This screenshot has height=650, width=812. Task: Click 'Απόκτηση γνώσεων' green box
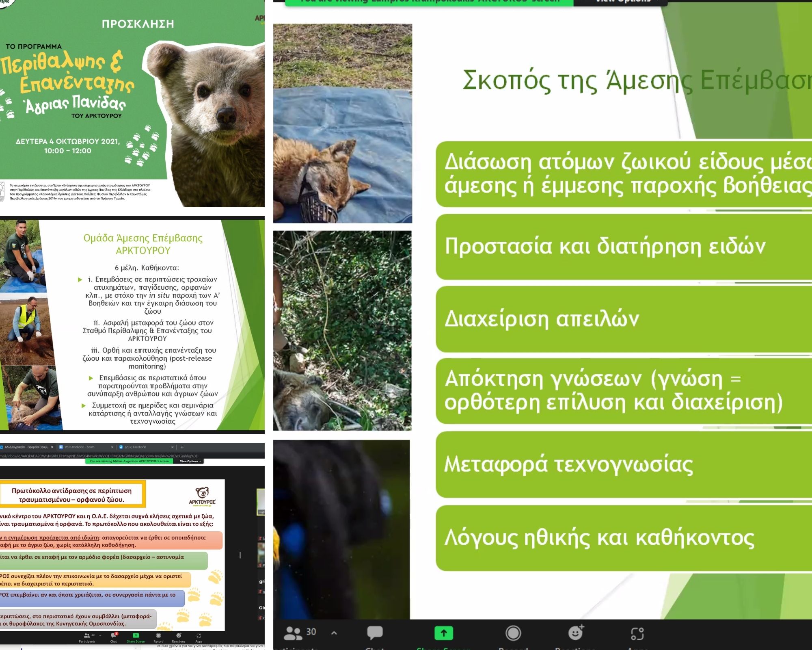(624, 391)
